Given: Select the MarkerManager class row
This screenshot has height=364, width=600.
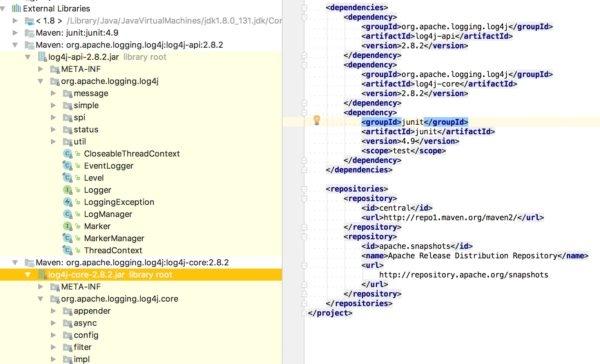Looking at the screenshot, I should point(141,238).
